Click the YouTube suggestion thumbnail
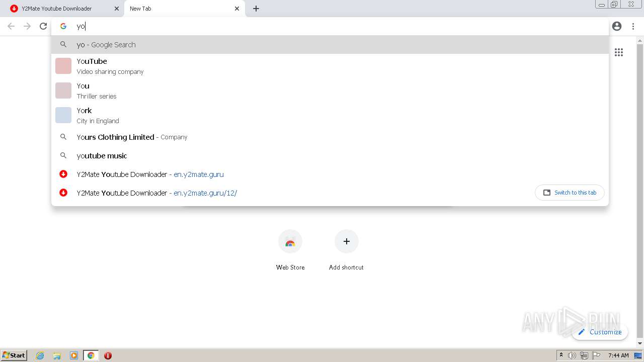644x362 pixels. (x=63, y=66)
